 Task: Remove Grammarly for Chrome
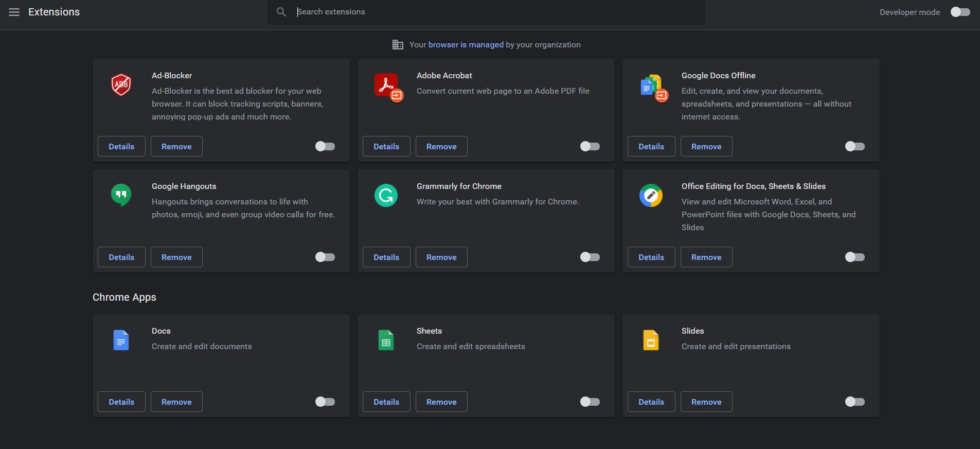click(x=441, y=257)
